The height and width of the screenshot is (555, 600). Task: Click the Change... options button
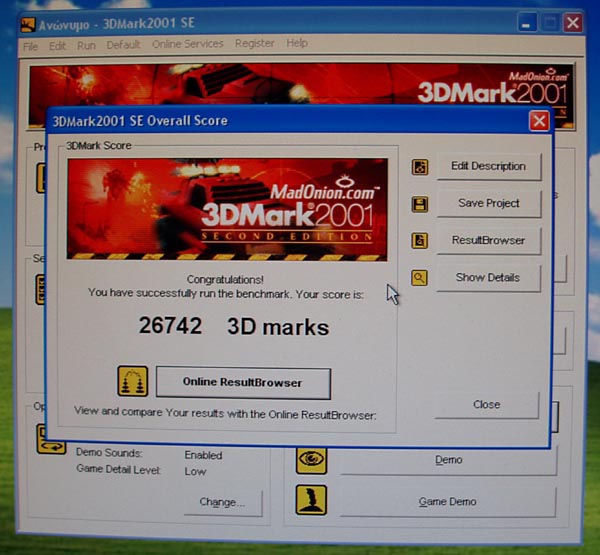pos(223,502)
